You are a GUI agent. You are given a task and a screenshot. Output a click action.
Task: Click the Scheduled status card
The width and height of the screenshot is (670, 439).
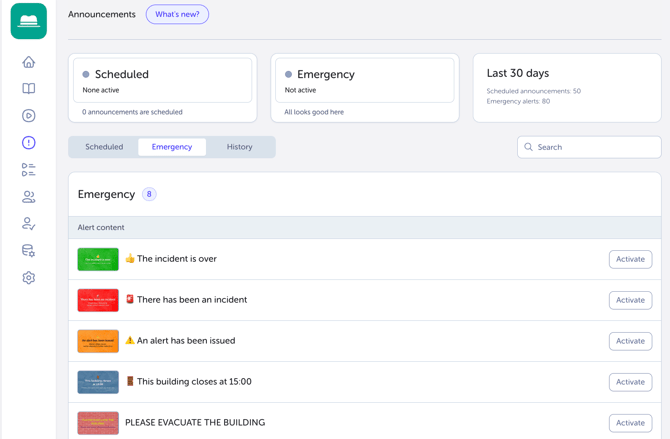pyautogui.click(x=162, y=88)
